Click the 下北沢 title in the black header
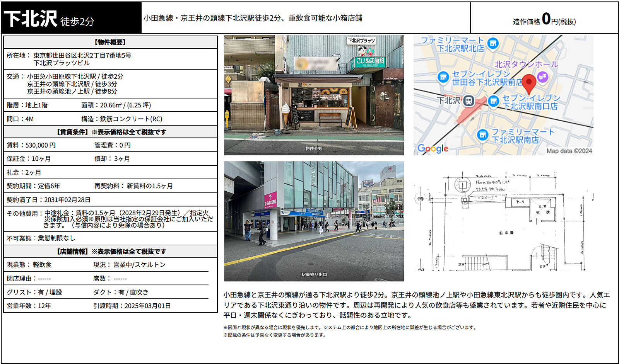 tap(31, 19)
